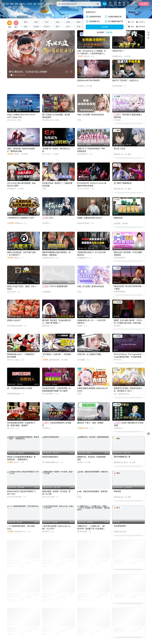Screen dimensions: 152x644
Task: Open 游戏中心 in the top navigation bar
Action: click(x=22, y=4)
